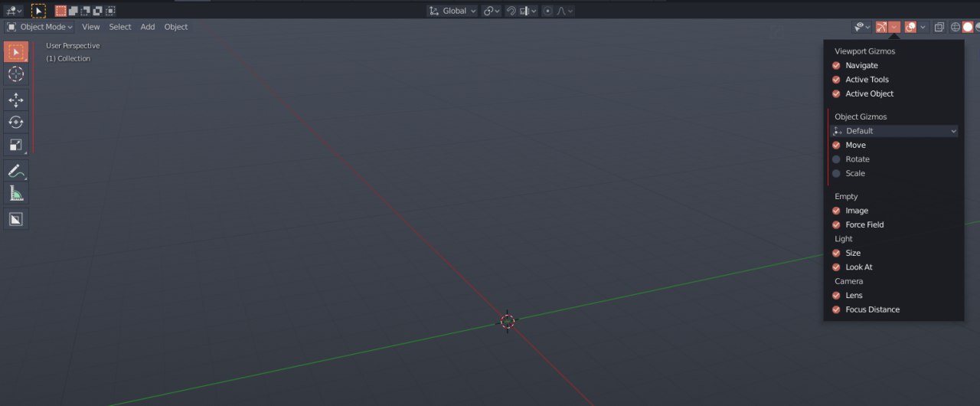Toggle Show Overlays button
Viewport: 980px width, 406px height.
[x=910, y=27]
